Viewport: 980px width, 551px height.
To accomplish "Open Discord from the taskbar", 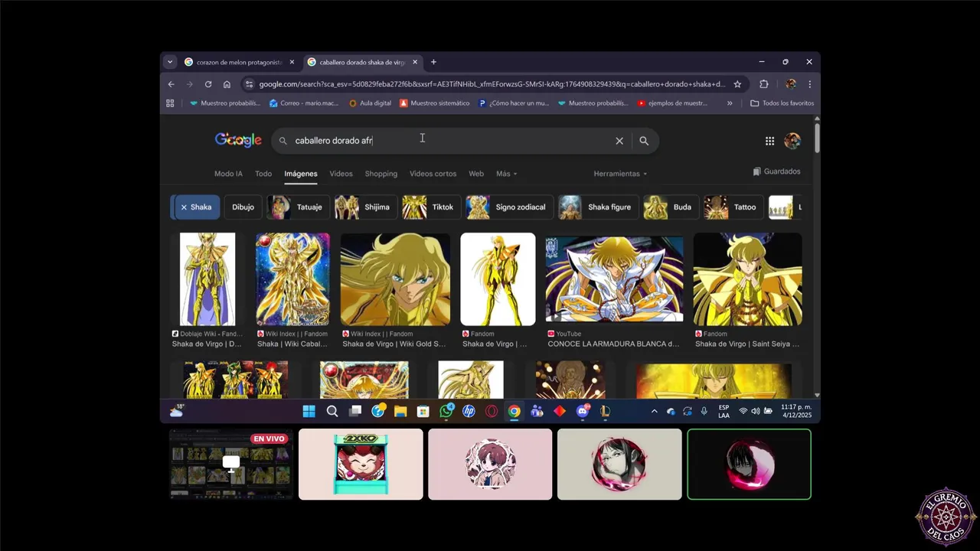I will pos(583,412).
